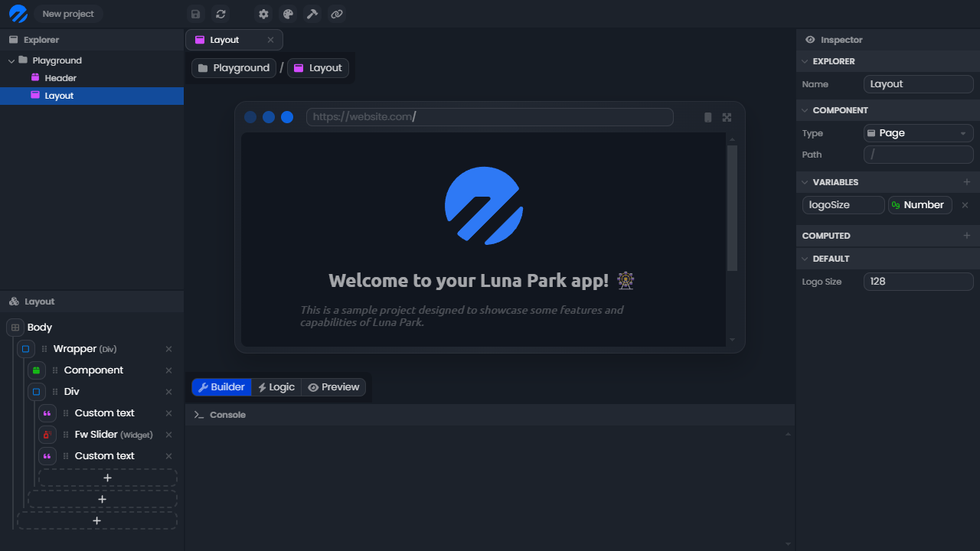The image size is (980, 551).
Task: Select the Layout tab
Action: [224, 40]
